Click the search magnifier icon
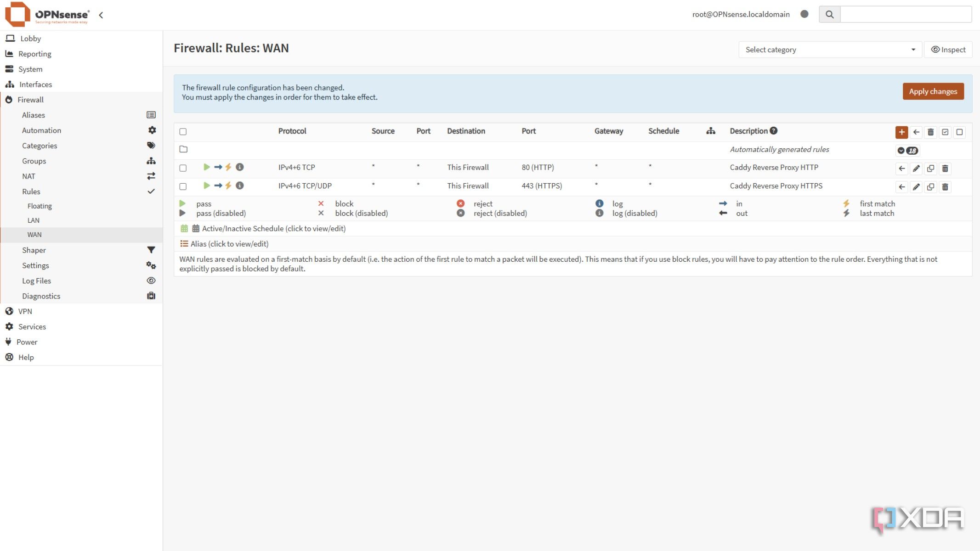Viewport: 980px width, 551px height. 829,14
